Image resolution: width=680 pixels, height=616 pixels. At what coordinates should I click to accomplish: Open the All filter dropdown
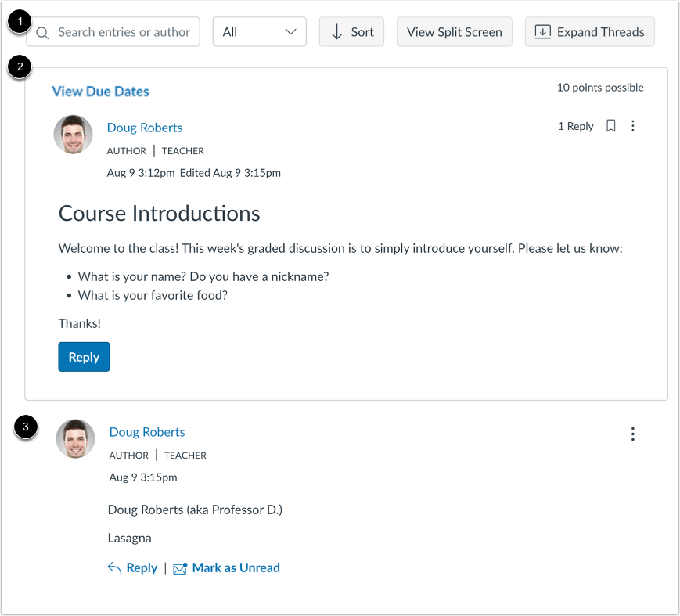(259, 32)
